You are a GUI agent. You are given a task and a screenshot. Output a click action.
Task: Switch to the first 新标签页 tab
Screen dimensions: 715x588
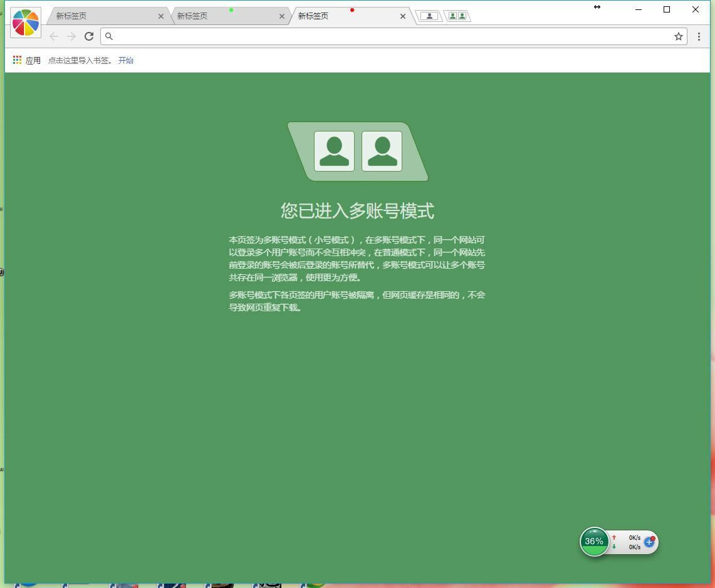pyautogui.click(x=100, y=16)
